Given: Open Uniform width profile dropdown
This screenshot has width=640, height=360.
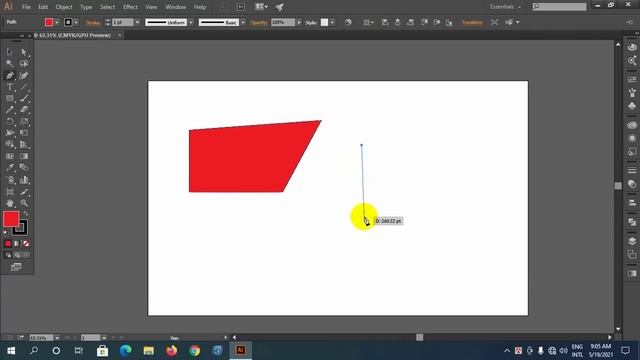Looking at the screenshot, I should (x=191, y=22).
